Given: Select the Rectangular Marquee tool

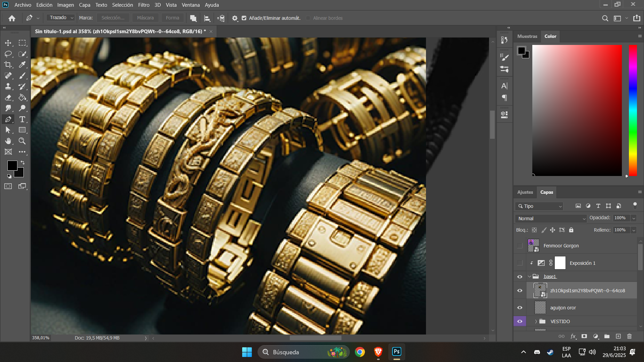Looking at the screenshot, I should pos(22,43).
